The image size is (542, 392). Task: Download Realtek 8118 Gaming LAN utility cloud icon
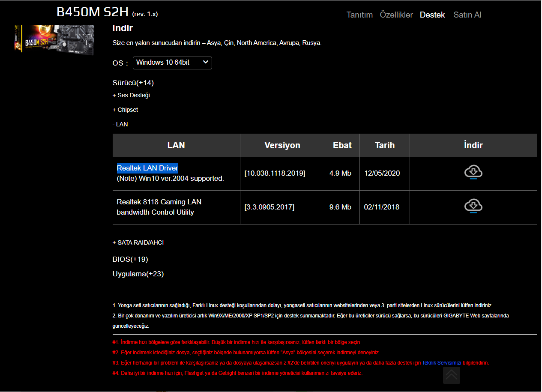click(x=473, y=207)
